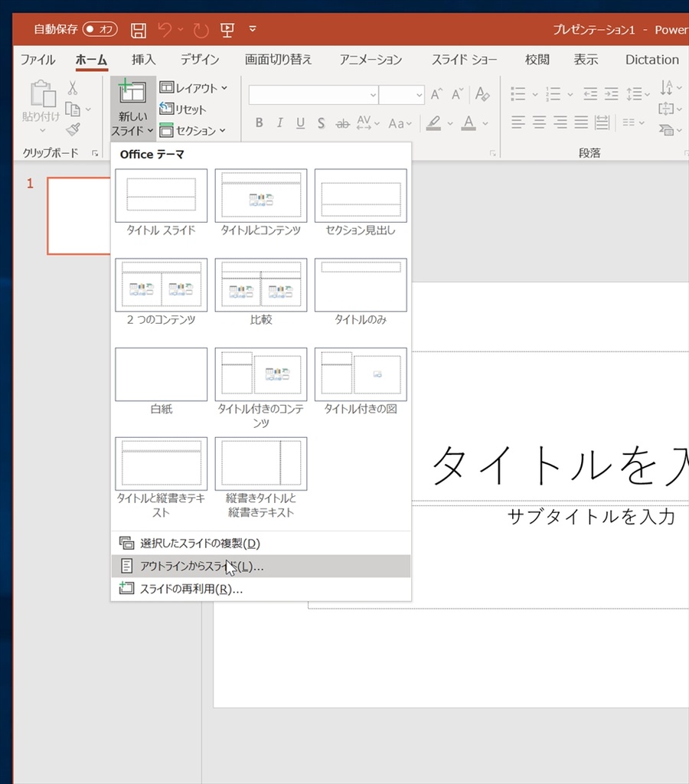Pick the 白紙 (Blank) layout thumbnail
Screen dimensions: 689x784
pos(161,374)
